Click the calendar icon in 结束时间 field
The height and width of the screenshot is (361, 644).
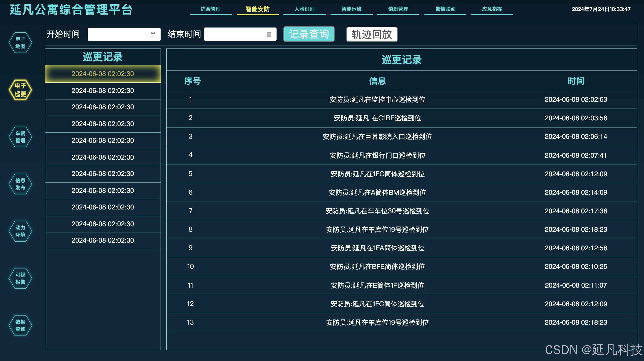point(269,34)
